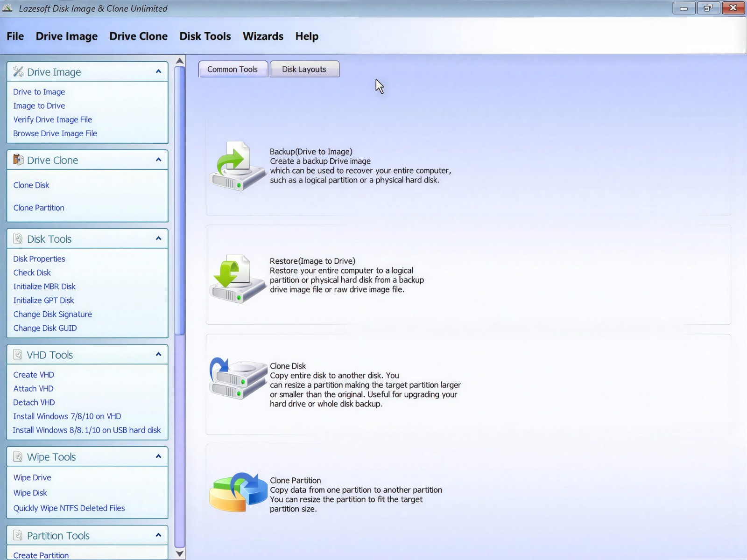This screenshot has height=560, width=747.
Task: Click the Clone Partition description in main panel
Action: point(356,495)
